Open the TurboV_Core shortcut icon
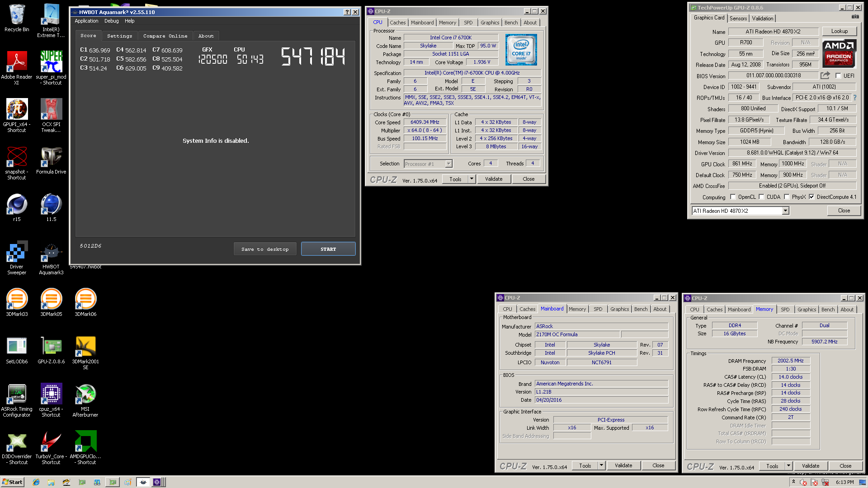 coord(51,447)
